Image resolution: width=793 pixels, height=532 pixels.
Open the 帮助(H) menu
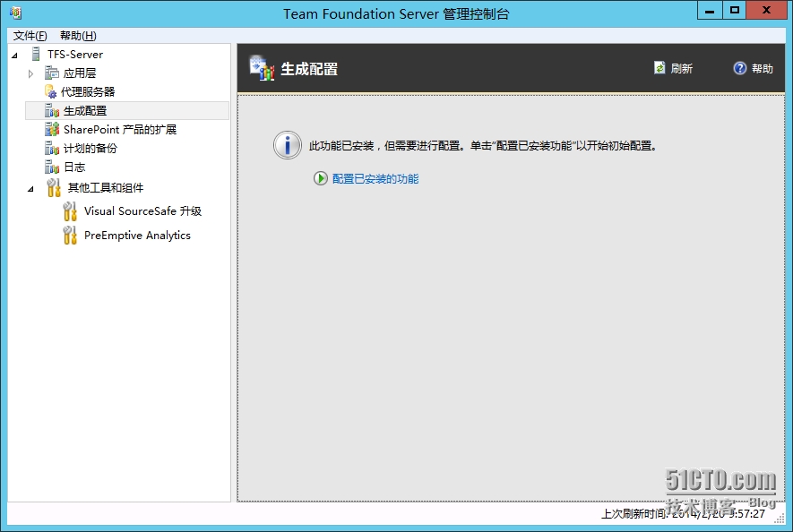78,36
